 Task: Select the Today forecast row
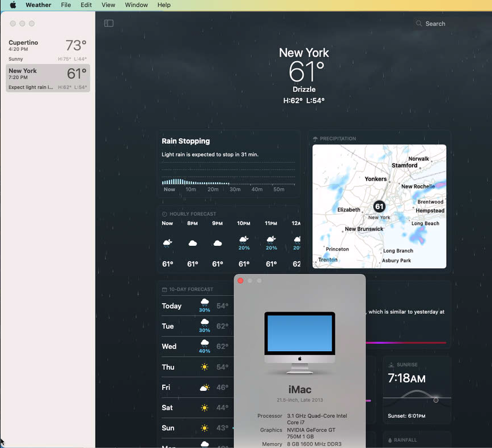pyautogui.click(x=198, y=306)
